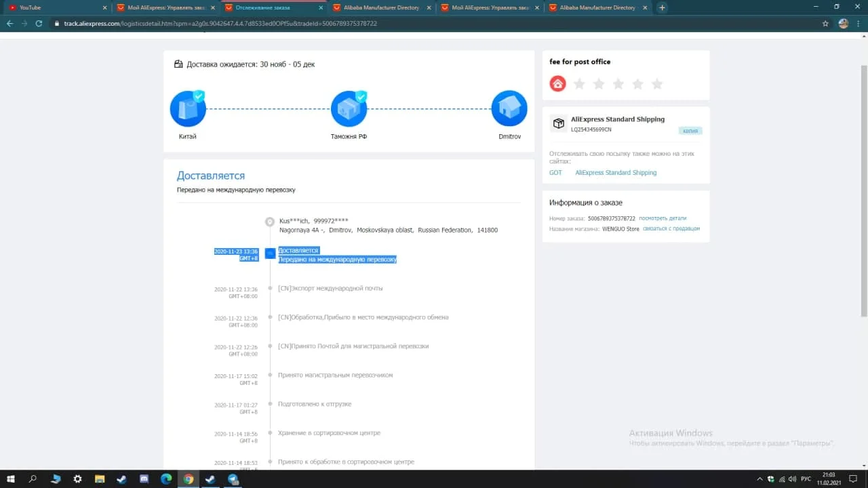Switch the РУС keyboard language indicator
This screenshot has width=868, height=488.
click(x=806, y=479)
